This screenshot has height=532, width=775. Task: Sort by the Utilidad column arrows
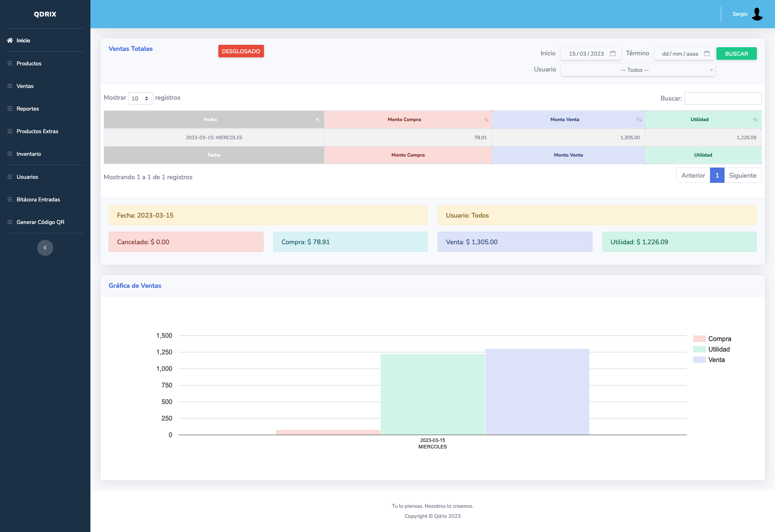[x=755, y=119]
